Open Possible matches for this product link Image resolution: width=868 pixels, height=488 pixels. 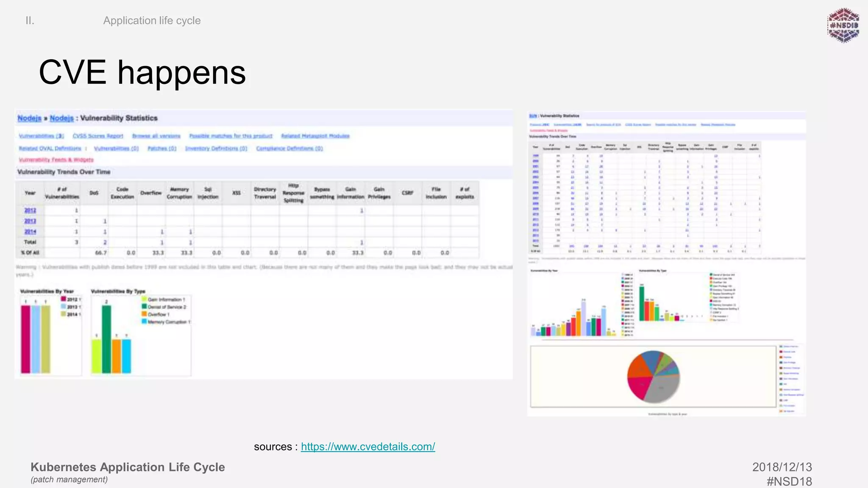(x=231, y=136)
